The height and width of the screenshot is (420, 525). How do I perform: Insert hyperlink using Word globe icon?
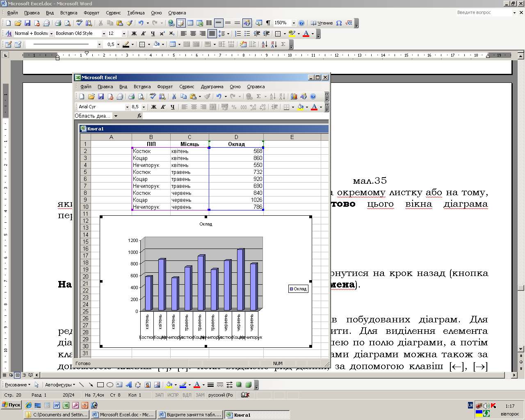coord(171,23)
